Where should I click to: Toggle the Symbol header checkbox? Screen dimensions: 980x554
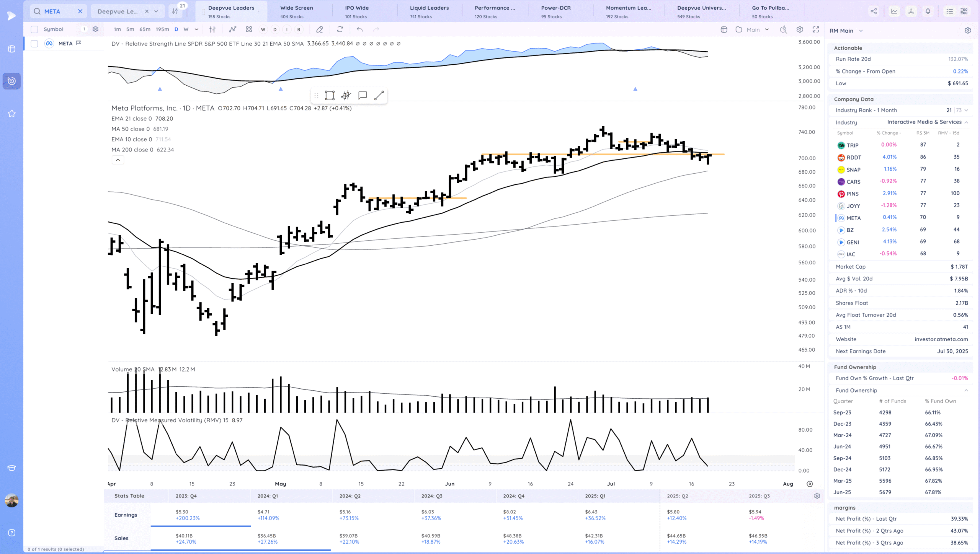point(34,29)
